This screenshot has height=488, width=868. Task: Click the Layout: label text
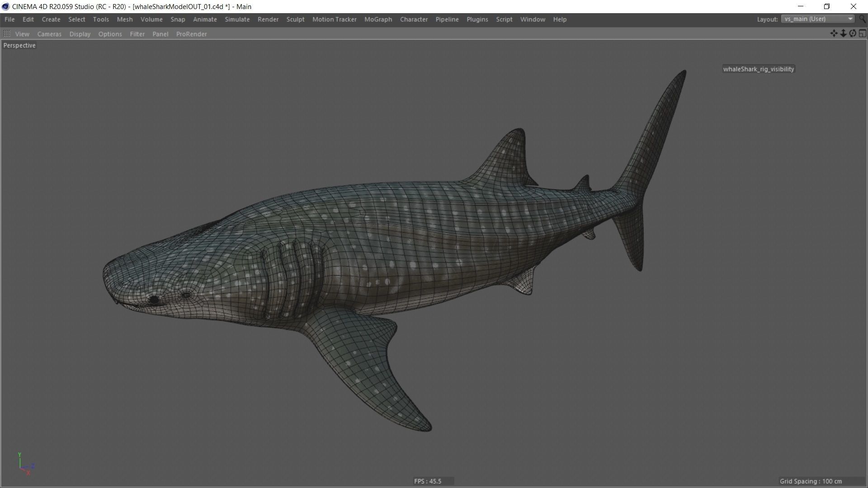coord(767,19)
